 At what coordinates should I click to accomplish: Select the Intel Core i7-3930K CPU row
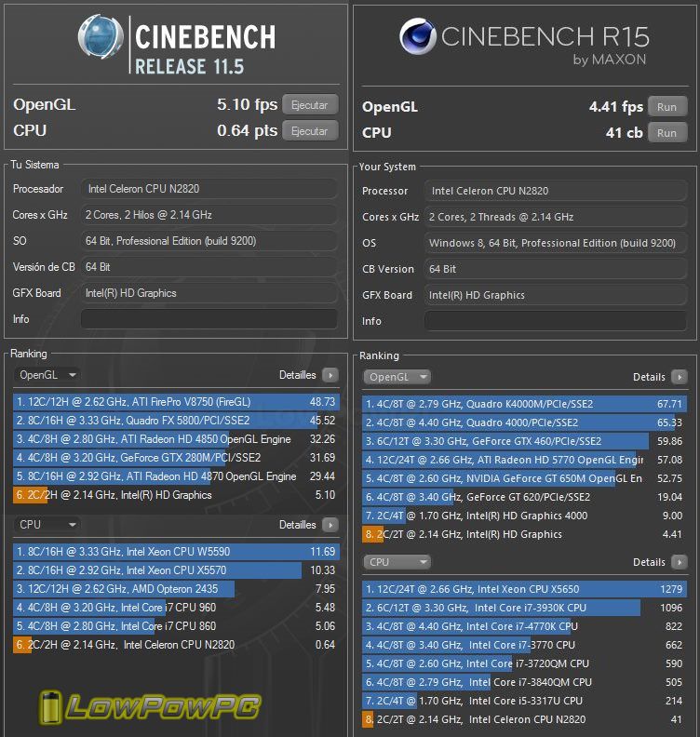(525, 608)
